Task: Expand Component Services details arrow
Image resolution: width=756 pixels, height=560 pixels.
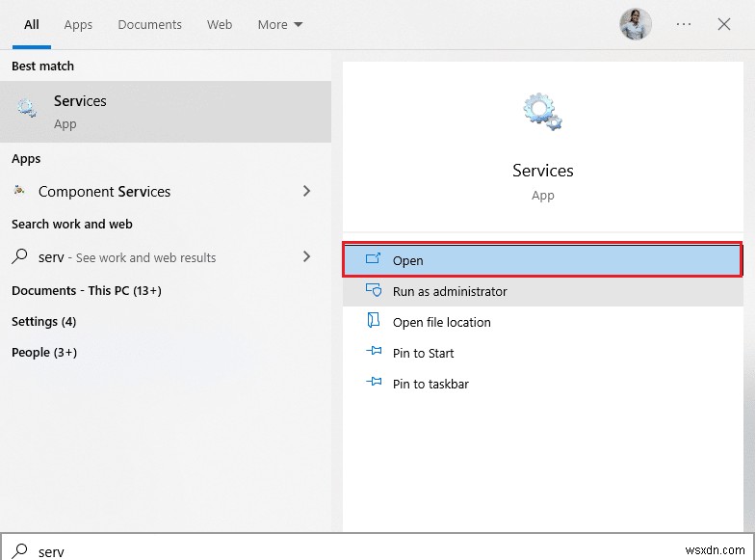Action: pyautogui.click(x=307, y=191)
